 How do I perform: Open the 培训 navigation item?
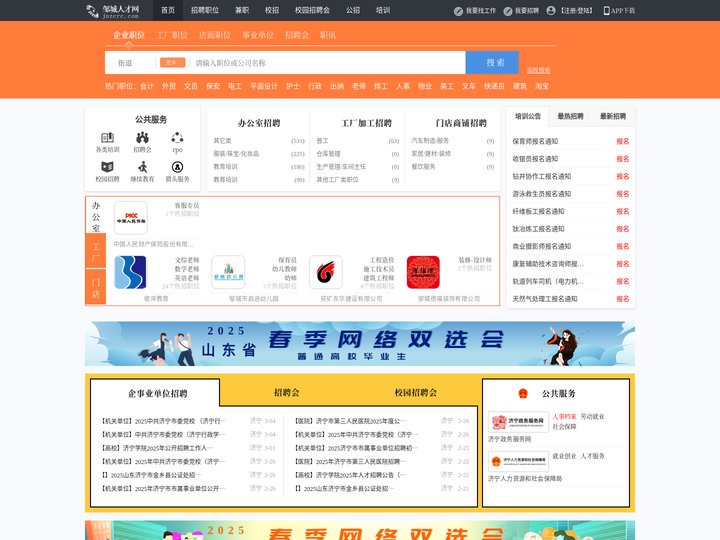pos(383,10)
